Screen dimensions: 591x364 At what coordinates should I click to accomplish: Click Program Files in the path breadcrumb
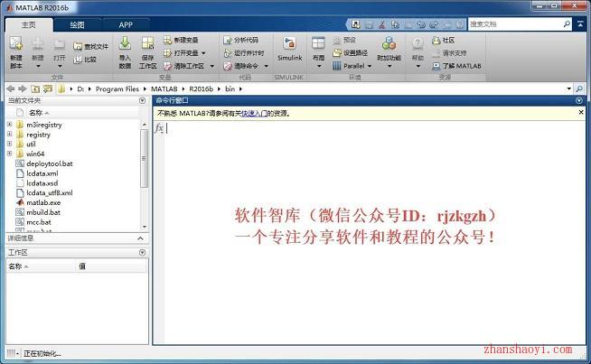pyautogui.click(x=117, y=89)
